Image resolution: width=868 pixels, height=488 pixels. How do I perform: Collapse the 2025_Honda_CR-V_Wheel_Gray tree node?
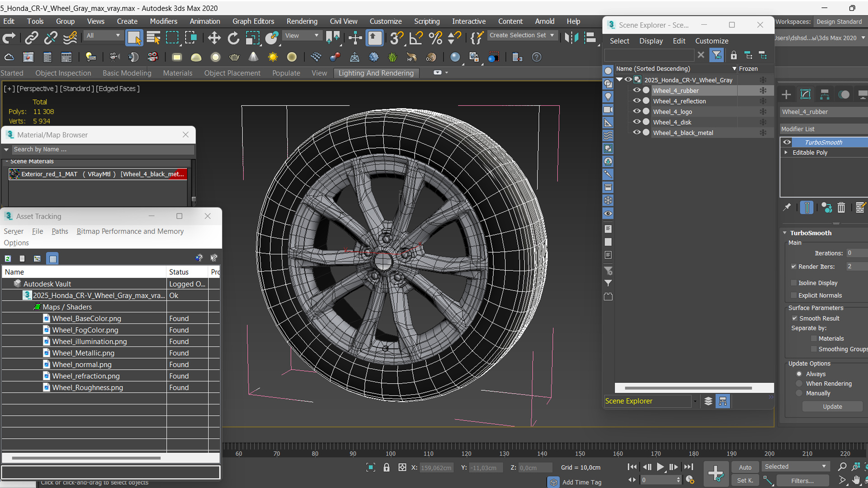coord(619,80)
